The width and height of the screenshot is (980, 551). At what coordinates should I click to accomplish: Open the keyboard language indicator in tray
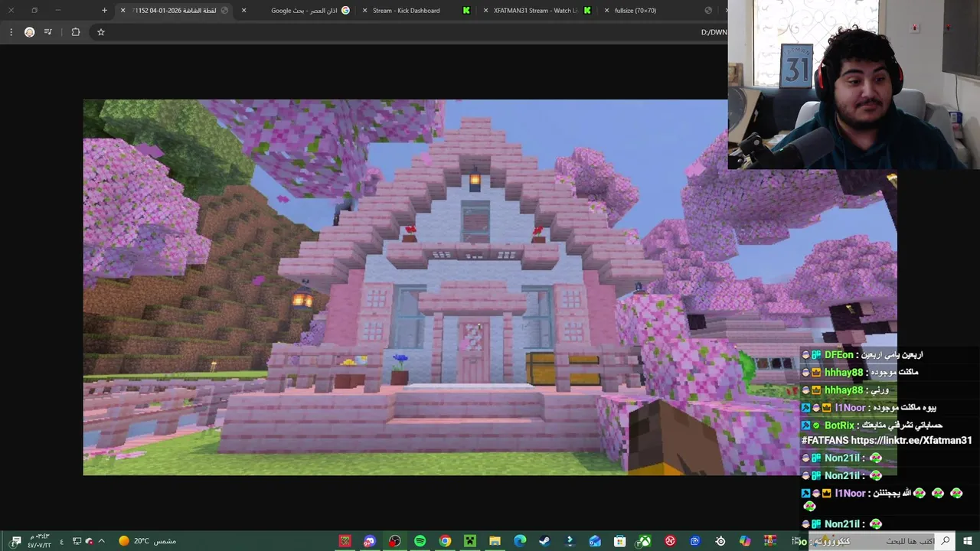(x=60, y=541)
